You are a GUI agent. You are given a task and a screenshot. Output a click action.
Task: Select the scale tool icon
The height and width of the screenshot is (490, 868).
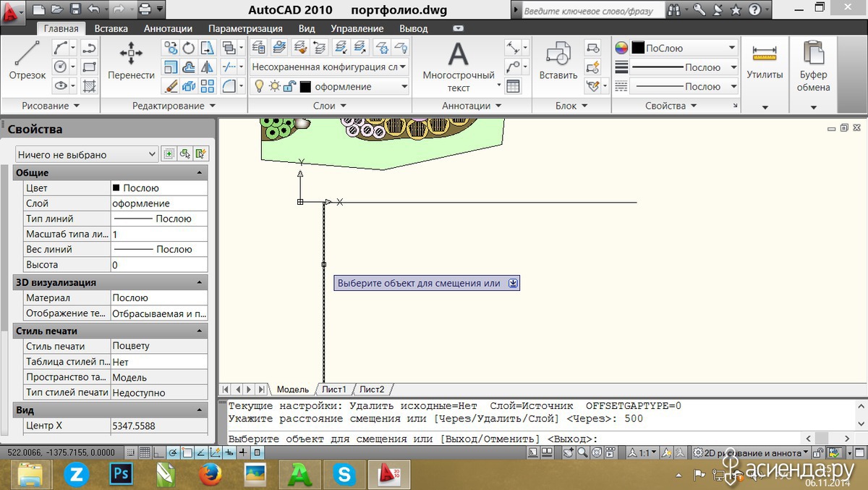tap(171, 67)
